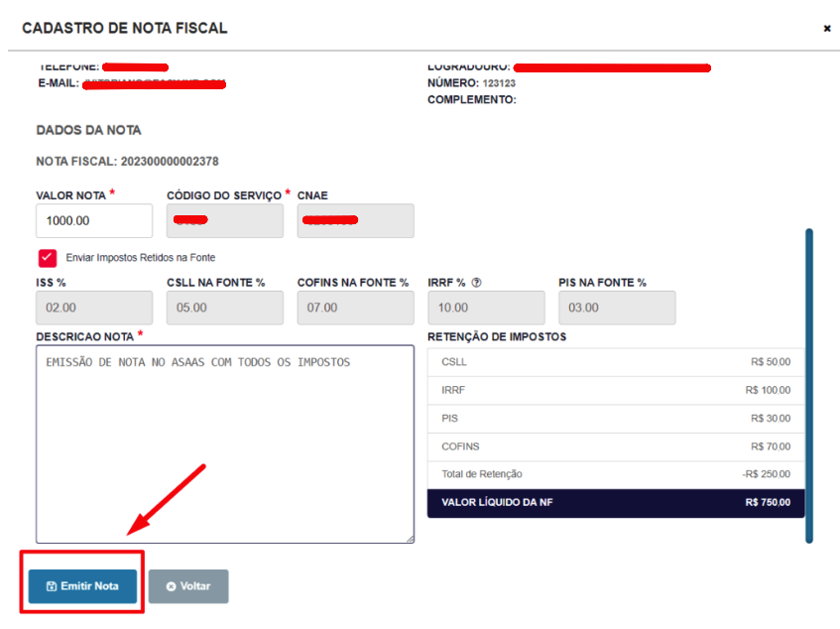840x629 pixels.
Task: Click the Valor Líquido da NF row
Action: click(616, 503)
